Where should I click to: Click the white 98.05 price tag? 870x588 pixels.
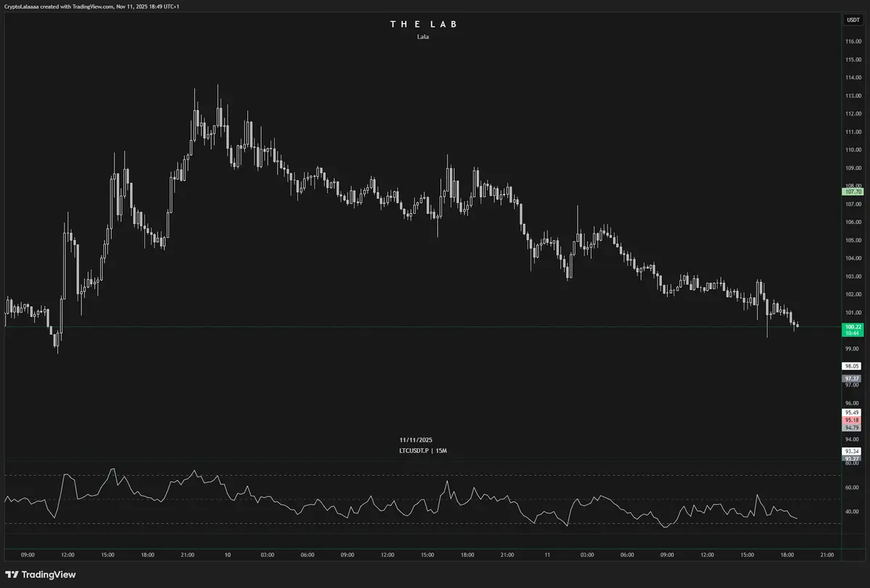coord(853,367)
